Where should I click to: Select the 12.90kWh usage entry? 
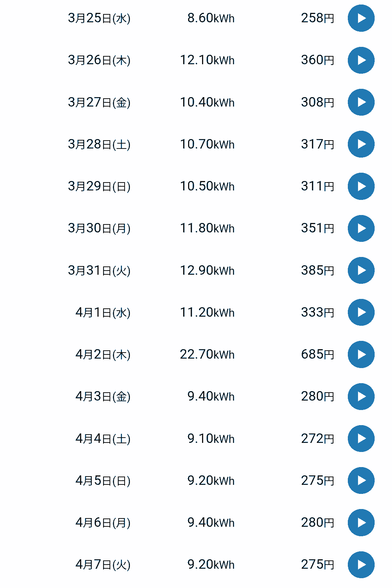[x=207, y=271]
